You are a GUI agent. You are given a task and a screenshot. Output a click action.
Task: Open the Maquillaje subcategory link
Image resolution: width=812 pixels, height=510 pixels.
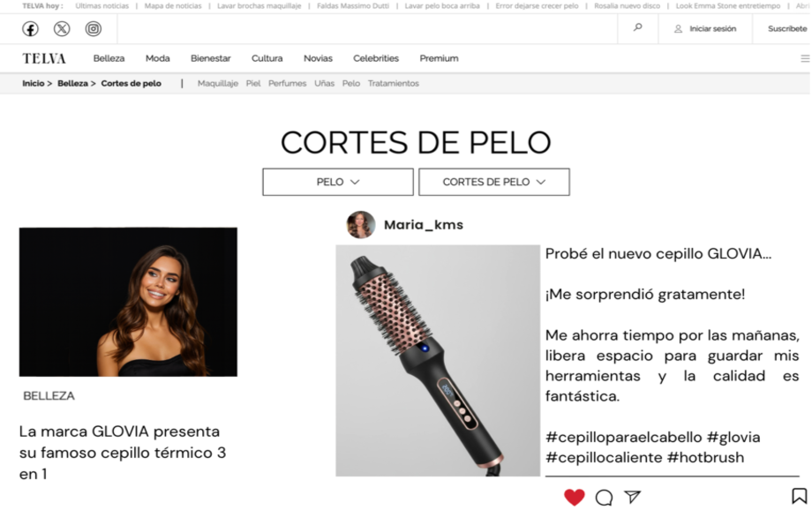pos(217,83)
